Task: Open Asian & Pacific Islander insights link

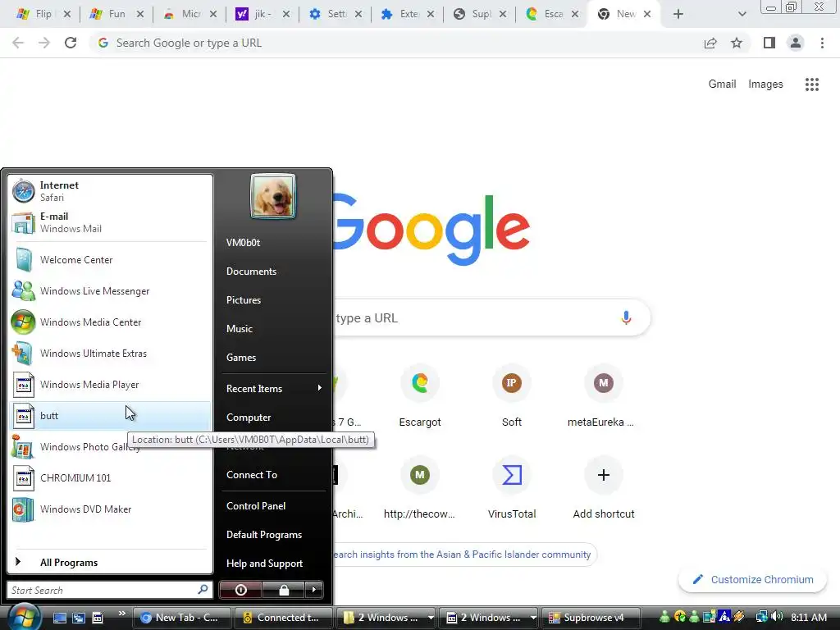Action: tap(463, 555)
